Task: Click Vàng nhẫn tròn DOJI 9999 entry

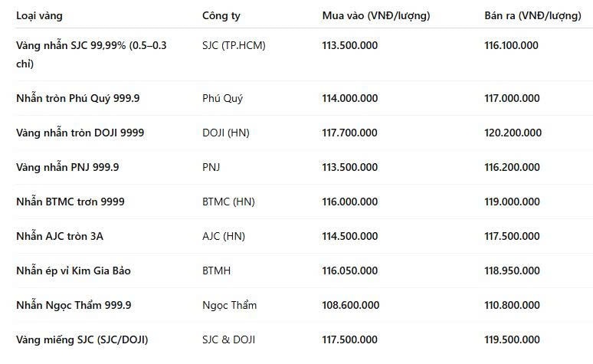Action: click(80, 133)
